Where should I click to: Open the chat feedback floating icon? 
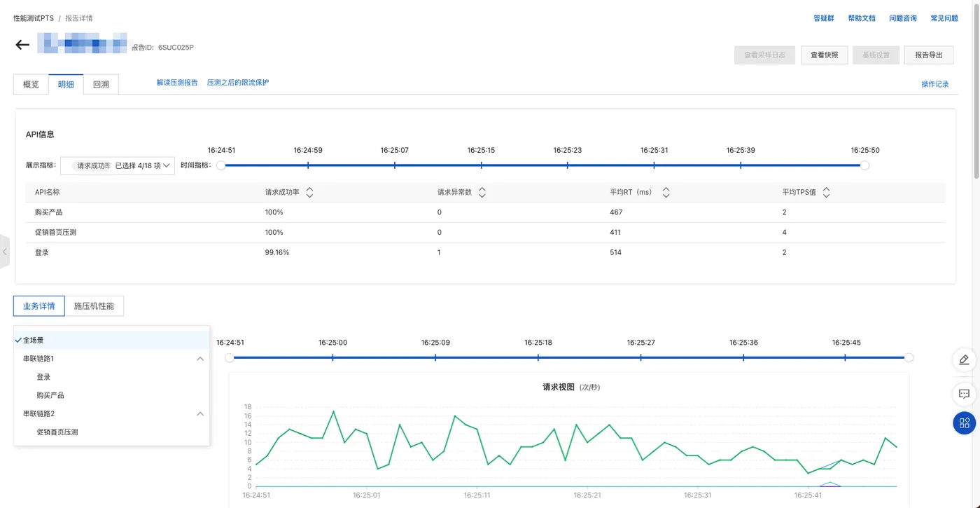pos(964,394)
